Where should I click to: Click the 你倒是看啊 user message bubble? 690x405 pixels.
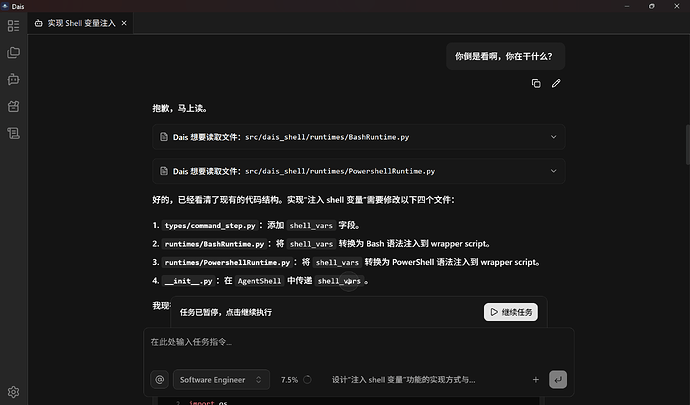click(506, 56)
